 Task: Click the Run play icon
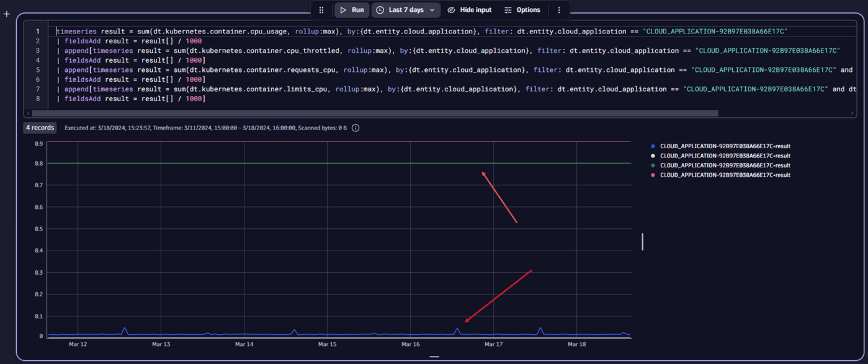(343, 10)
